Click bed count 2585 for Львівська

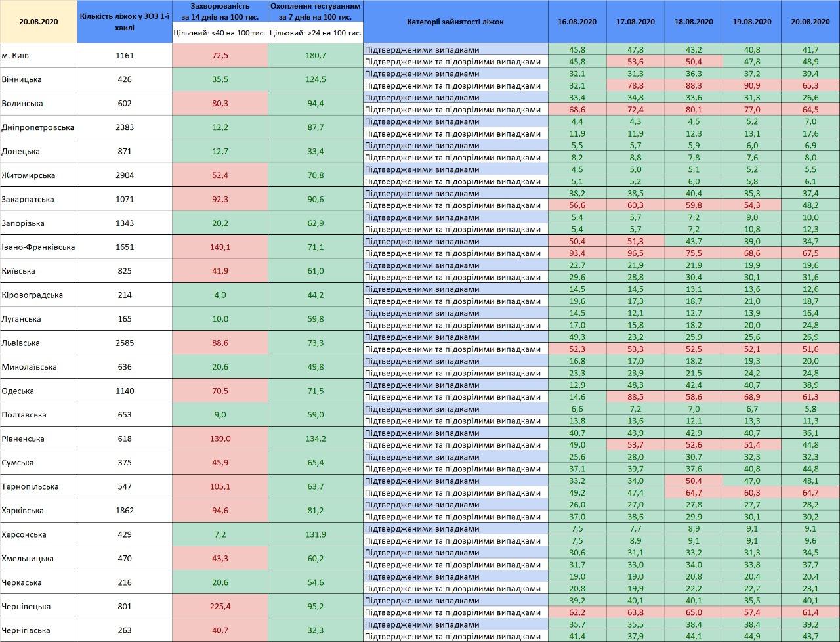(x=125, y=343)
